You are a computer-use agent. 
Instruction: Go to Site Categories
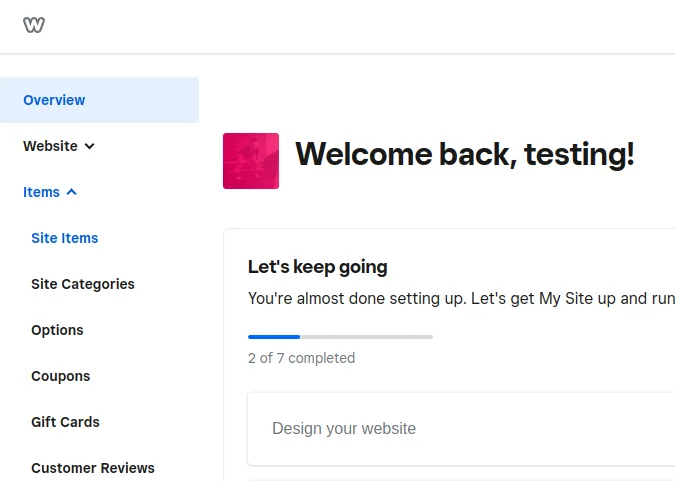click(83, 284)
